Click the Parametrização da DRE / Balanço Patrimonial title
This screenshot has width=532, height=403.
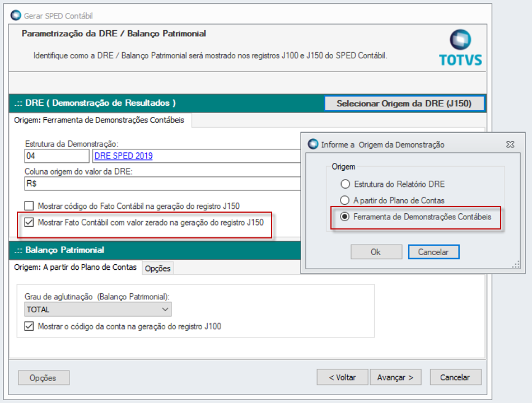(114, 34)
